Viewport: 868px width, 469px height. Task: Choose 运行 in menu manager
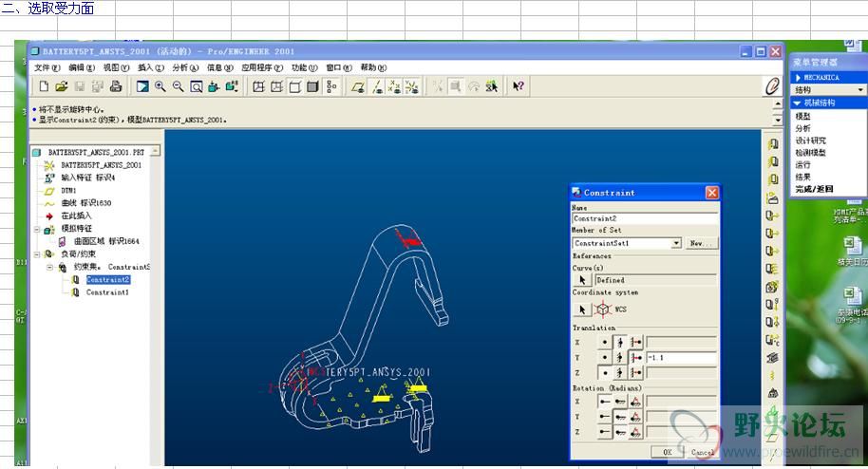tap(802, 165)
